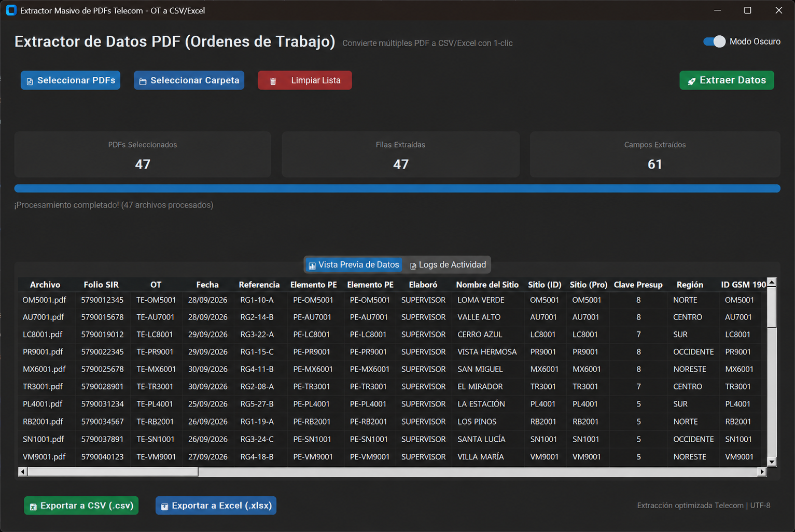Image resolution: width=795 pixels, height=532 pixels.
Task: Click the Folio SIR column header
Action: (x=101, y=285)
